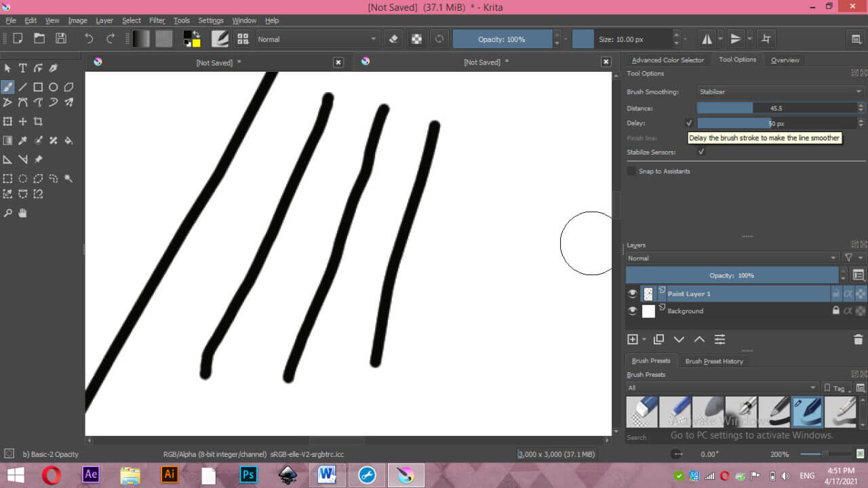This screenshot has height=488, width=868.
Task: Pick the Pan tool
Action: 22,213
